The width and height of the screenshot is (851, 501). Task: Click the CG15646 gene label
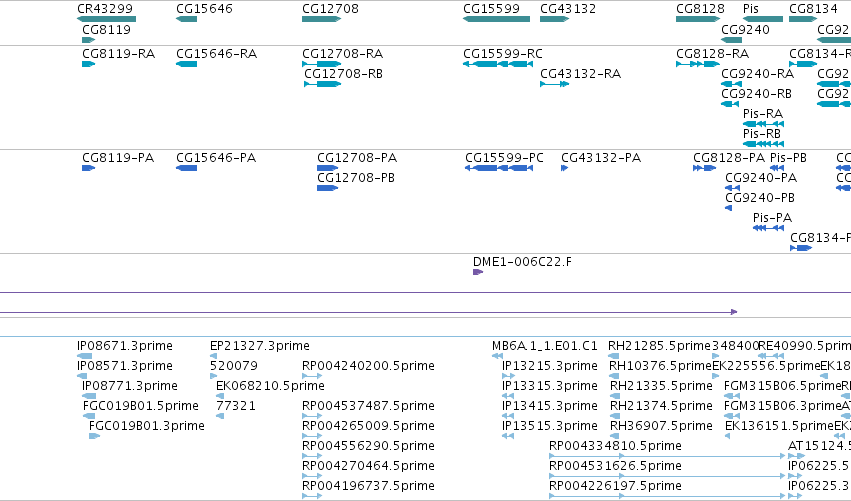pos(204,9)
